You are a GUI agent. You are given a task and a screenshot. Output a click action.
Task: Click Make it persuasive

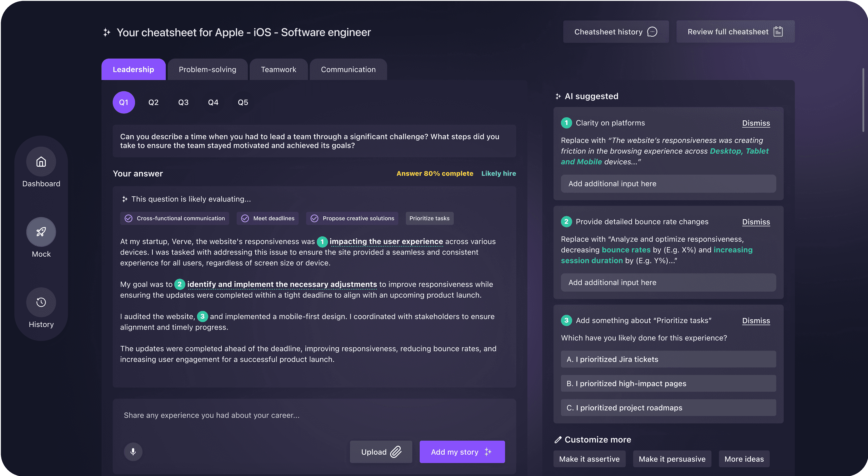672,459
